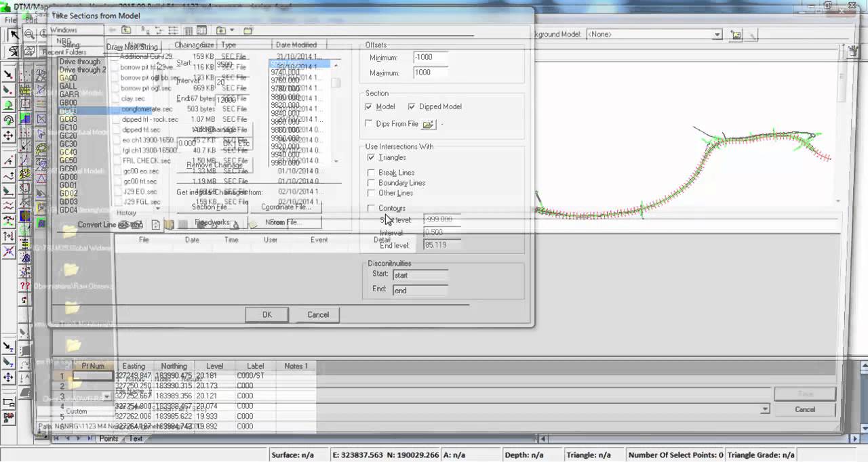Select string 'GD02' in the list
This screenshot has height=462, width=868.
pos(68,193)
